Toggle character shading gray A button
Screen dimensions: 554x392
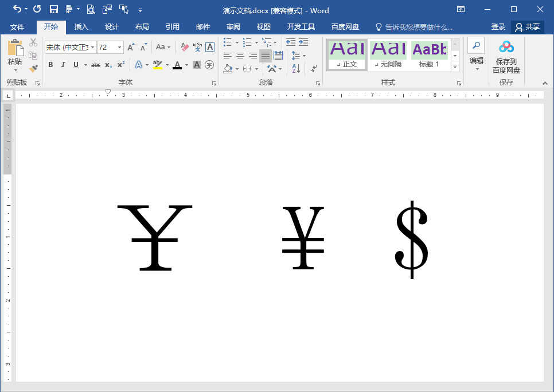(197, 65)
